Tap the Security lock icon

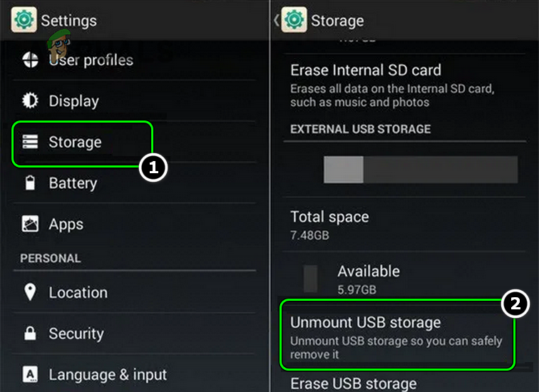(31, 334)
